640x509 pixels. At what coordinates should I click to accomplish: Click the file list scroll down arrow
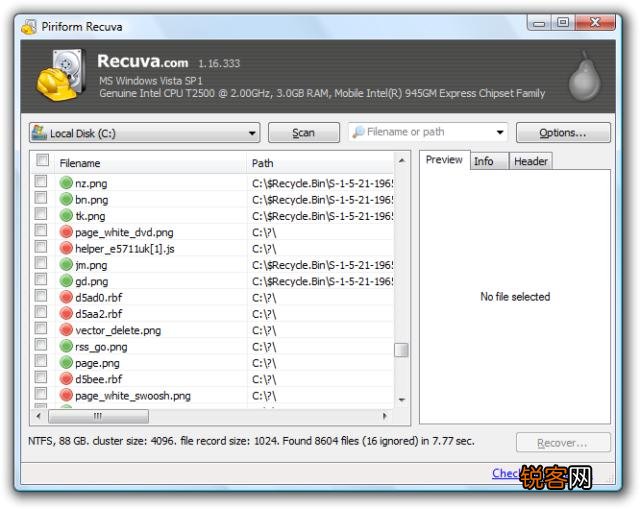click(402, 400)
